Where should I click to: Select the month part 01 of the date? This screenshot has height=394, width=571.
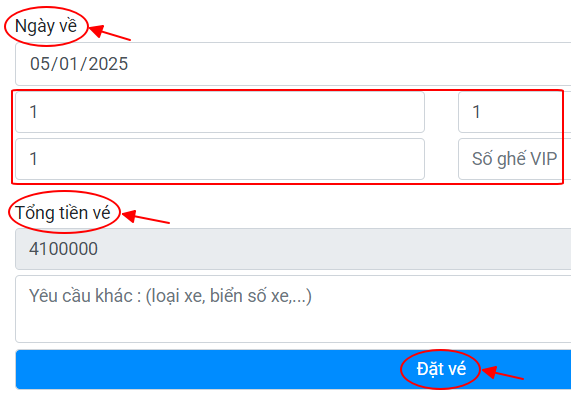pyautogui.click(x=68, y=64)
